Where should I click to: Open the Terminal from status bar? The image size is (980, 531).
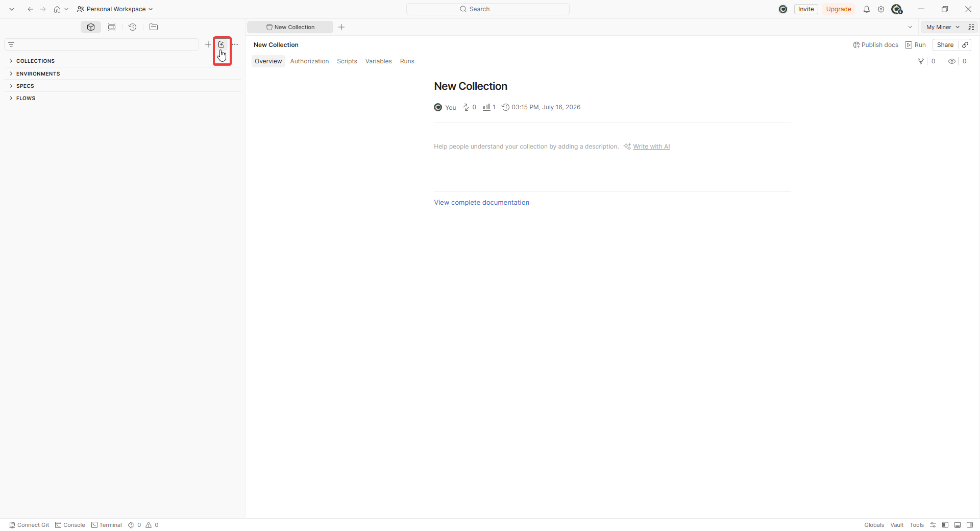pyautogui.click(x=106, y=525)
